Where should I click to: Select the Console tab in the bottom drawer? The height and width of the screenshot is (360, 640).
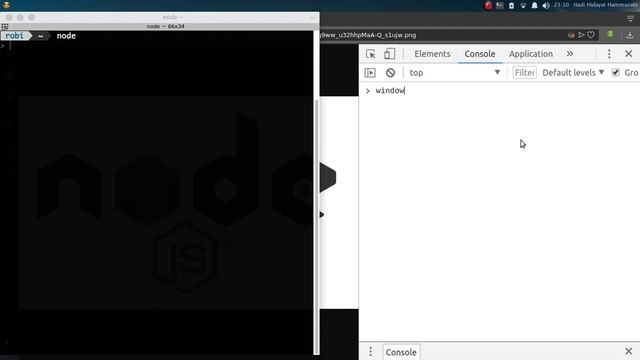coord(401,352)
